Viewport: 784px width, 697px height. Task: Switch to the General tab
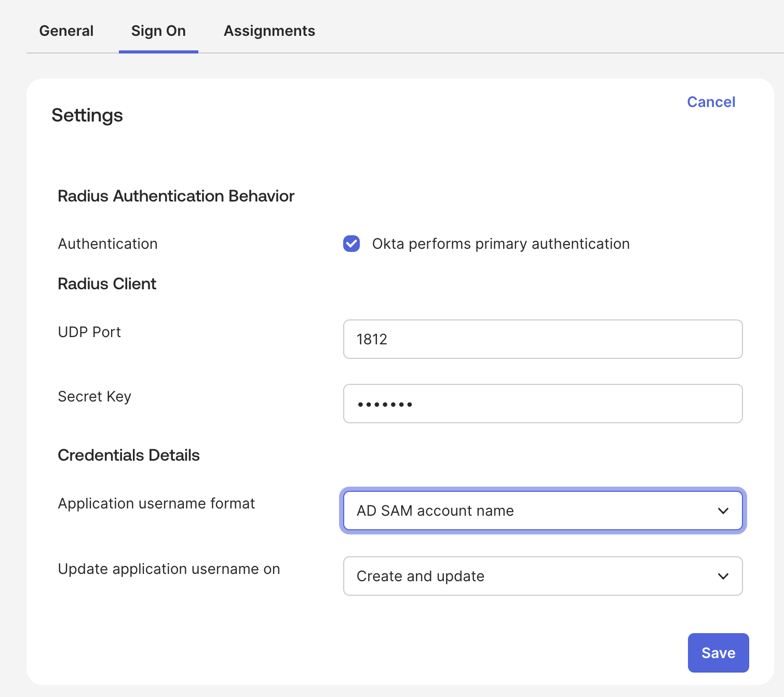(x=66, y=31)
